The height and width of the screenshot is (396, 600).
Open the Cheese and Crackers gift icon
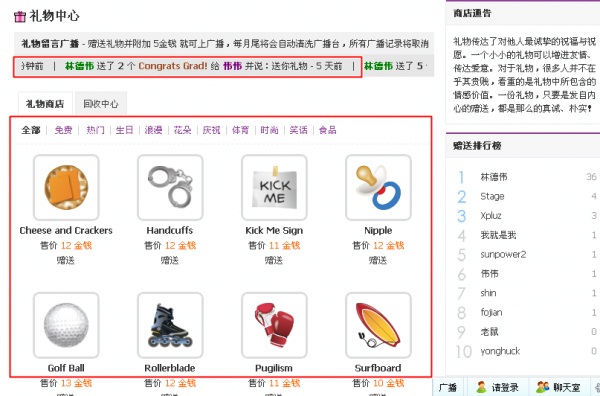[66, 187]
